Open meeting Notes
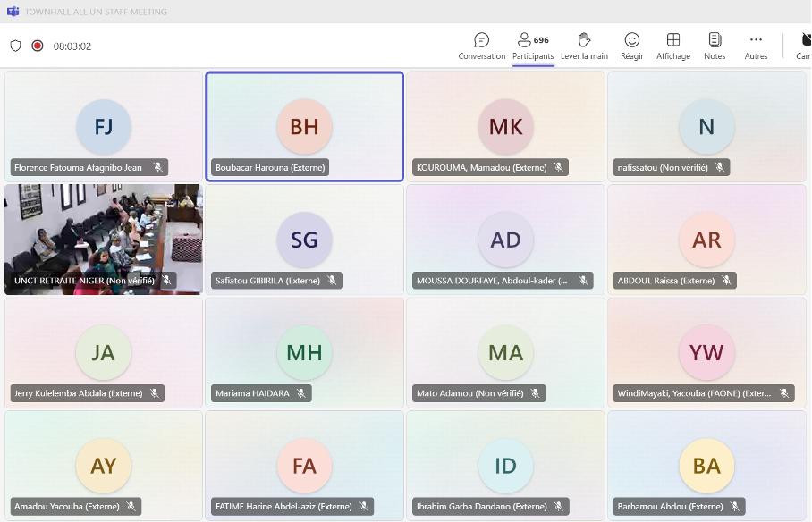This screenshot has width=812, height=522. 715,46
